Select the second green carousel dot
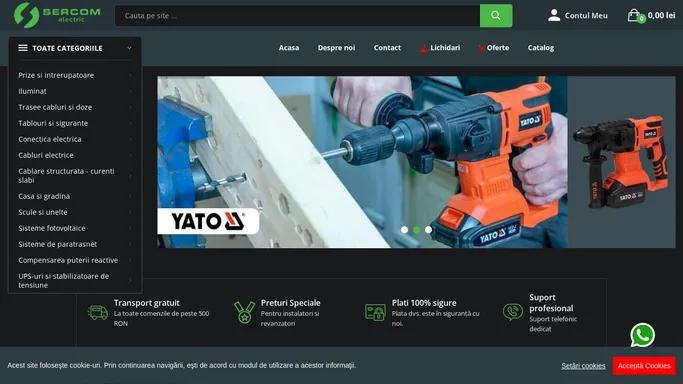 pos(416,229)
